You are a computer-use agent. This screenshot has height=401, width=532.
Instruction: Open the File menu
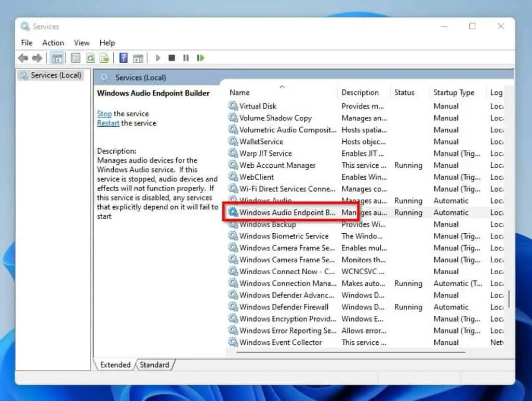[27, 43]
